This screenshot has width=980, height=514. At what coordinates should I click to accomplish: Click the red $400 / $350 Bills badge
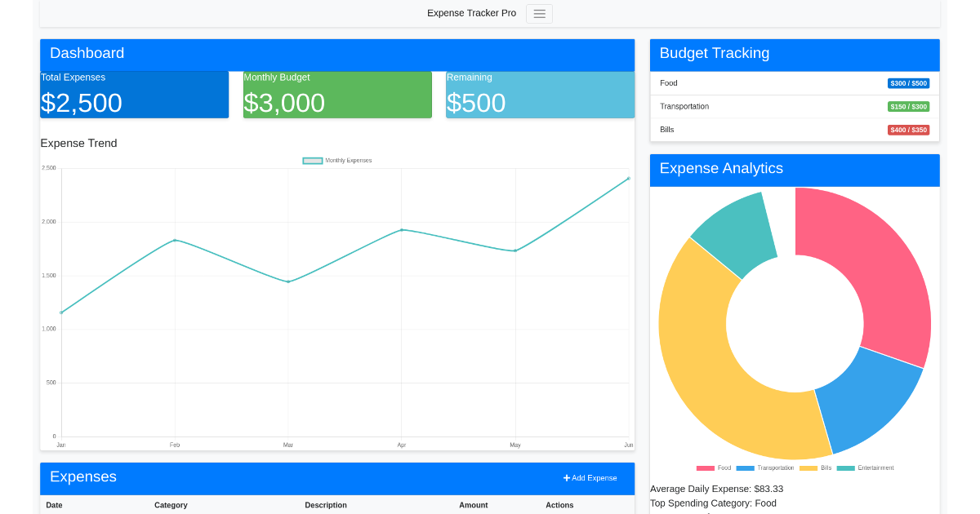click(908, 129)
